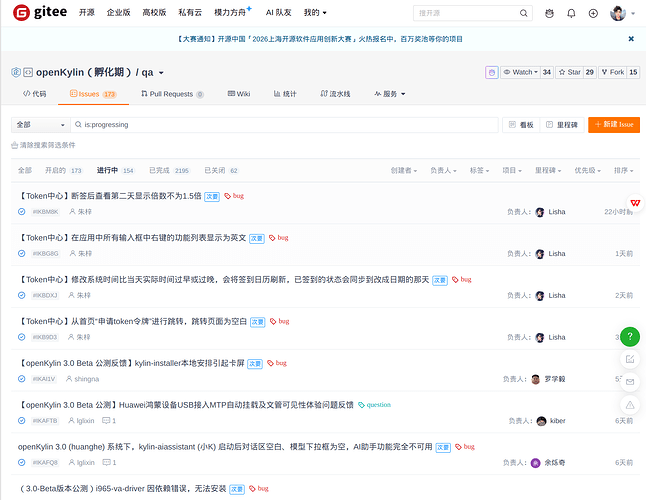
Task: Open issue about 断签后查看第二天显示倍数
Action: 110,196
